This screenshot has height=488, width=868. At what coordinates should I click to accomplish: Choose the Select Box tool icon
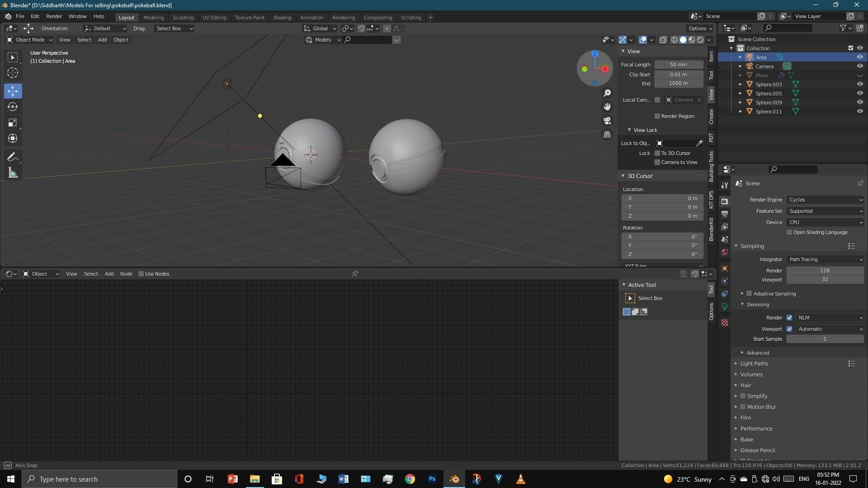[13, 57]
